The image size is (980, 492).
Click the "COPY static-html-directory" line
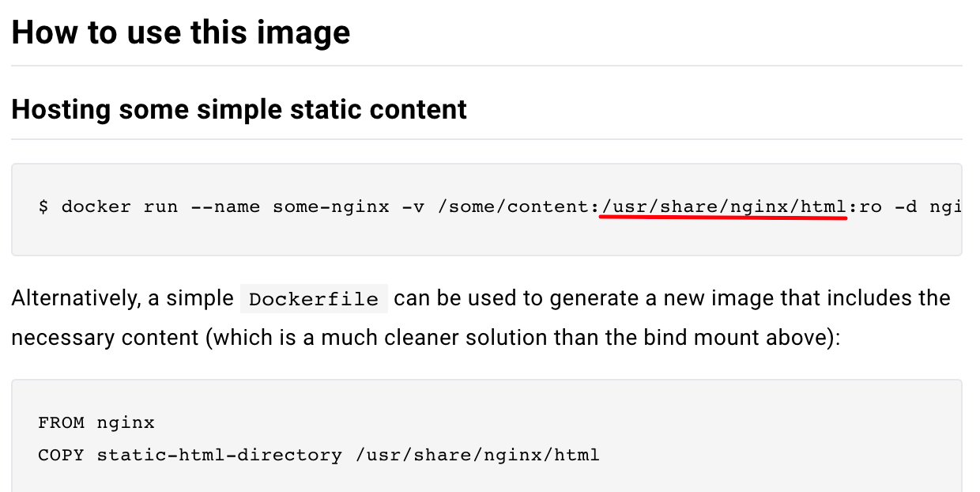click(x=190, y=455)
